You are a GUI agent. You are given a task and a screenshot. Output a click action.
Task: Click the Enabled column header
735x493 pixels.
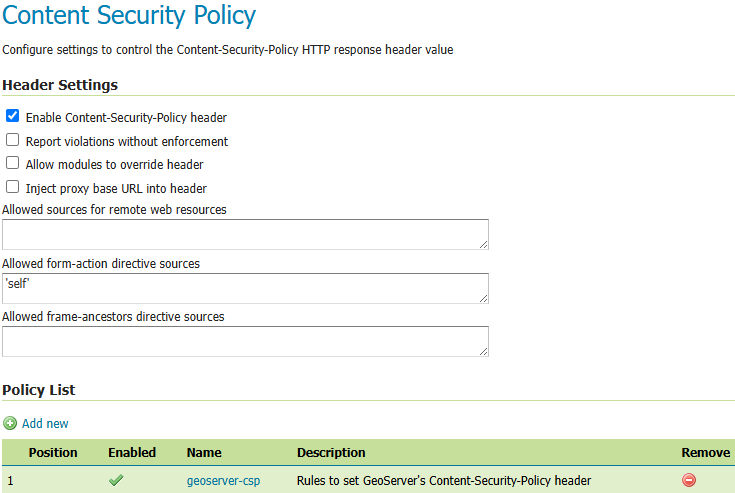(132, 453)
